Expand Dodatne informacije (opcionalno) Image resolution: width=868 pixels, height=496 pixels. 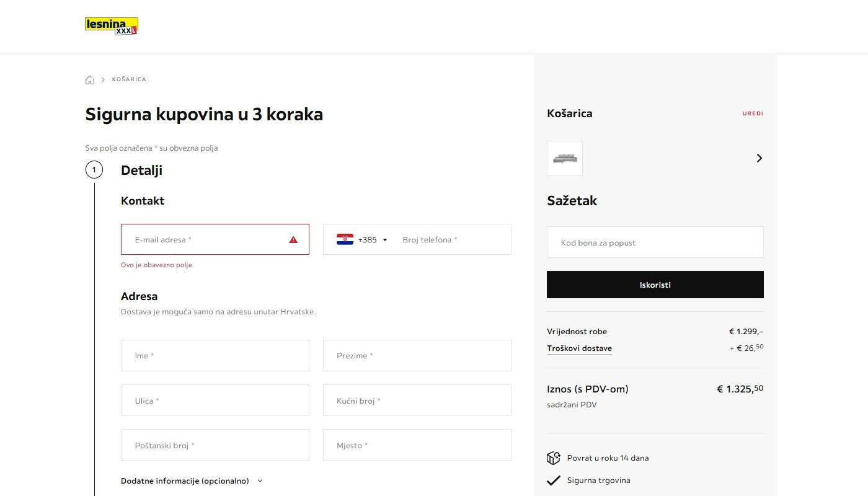192,481
